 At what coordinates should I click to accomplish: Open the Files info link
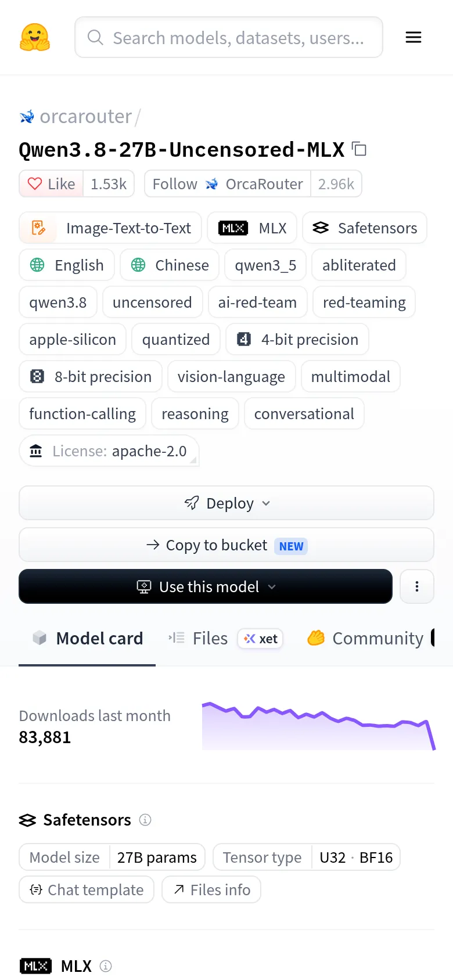211,889
